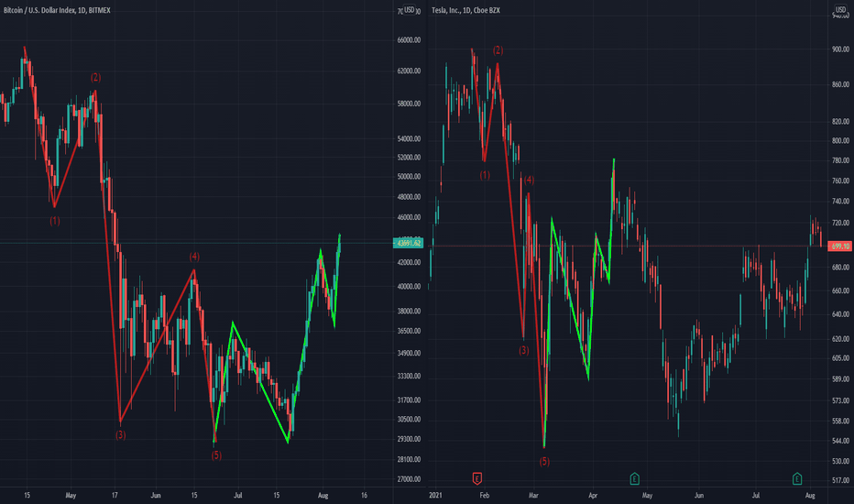Click May on Tesla time axis
The height and width of the screenshot is (504, 854).
coord(647,495)
